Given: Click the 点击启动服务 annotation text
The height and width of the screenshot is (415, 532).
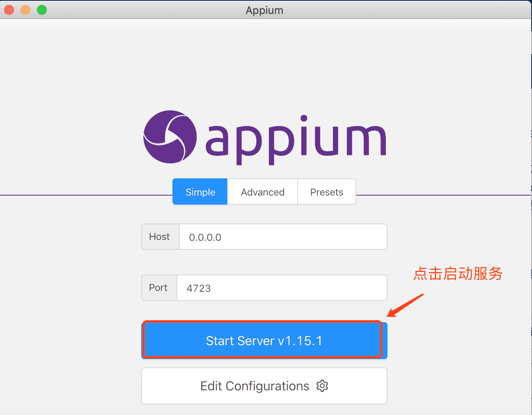Looking at the screenshot, I should click(x=457, y=274).
